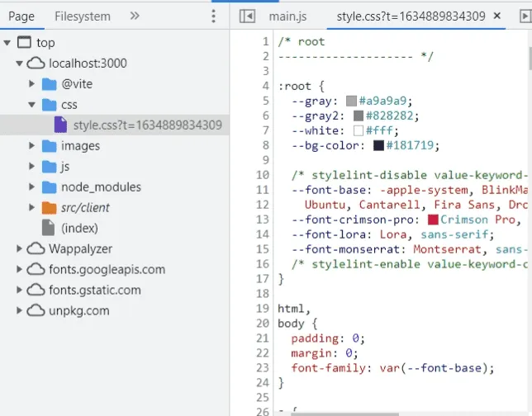Click the localhost:3000 cloud icon

36,63
